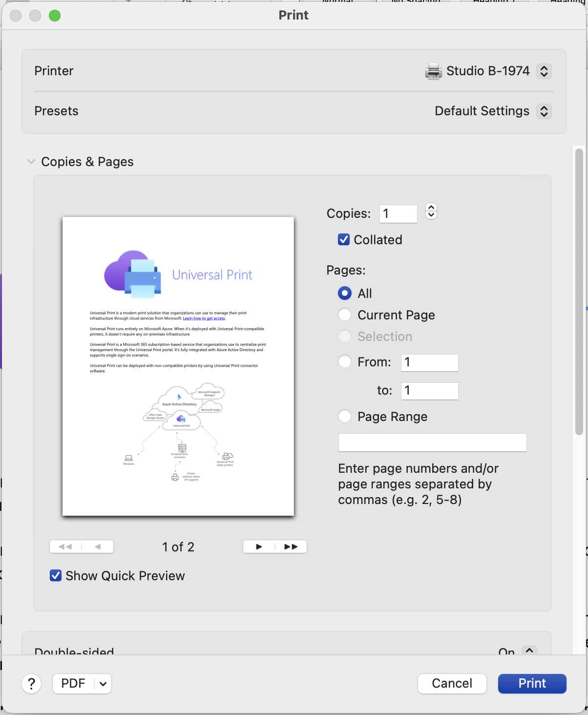Choose the Page Range option
The height and width of the screenshot is (715, 588).
344,416
